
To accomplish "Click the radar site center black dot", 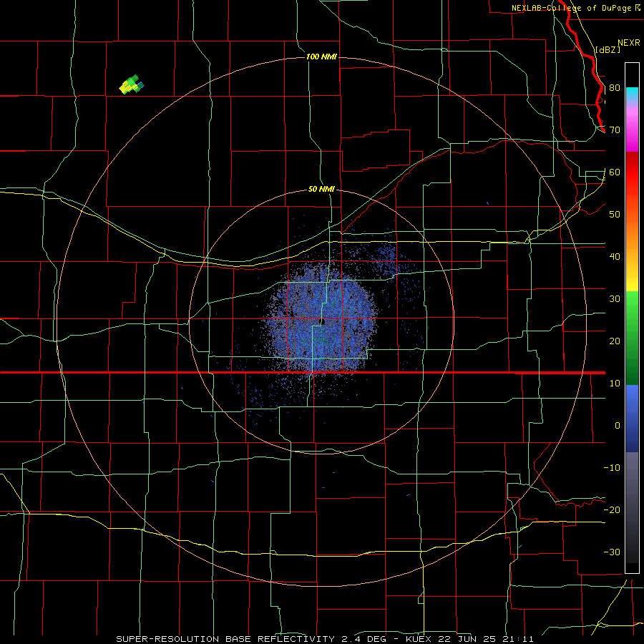I will [x=323, y=322].
